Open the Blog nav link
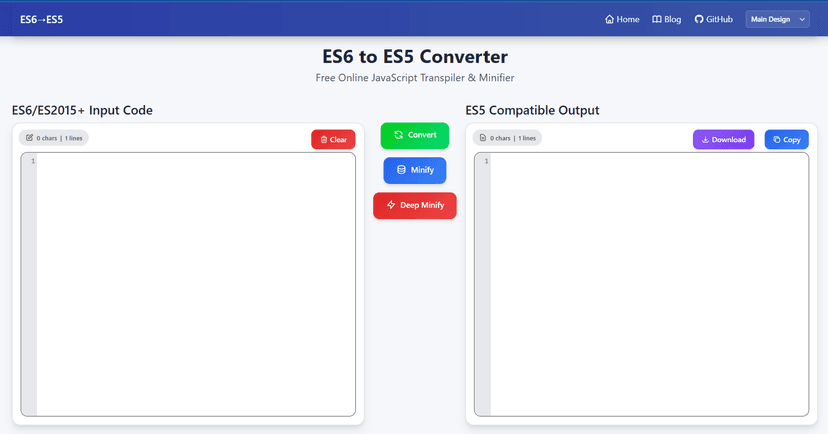The image size is (828, 434). (666, 20)
